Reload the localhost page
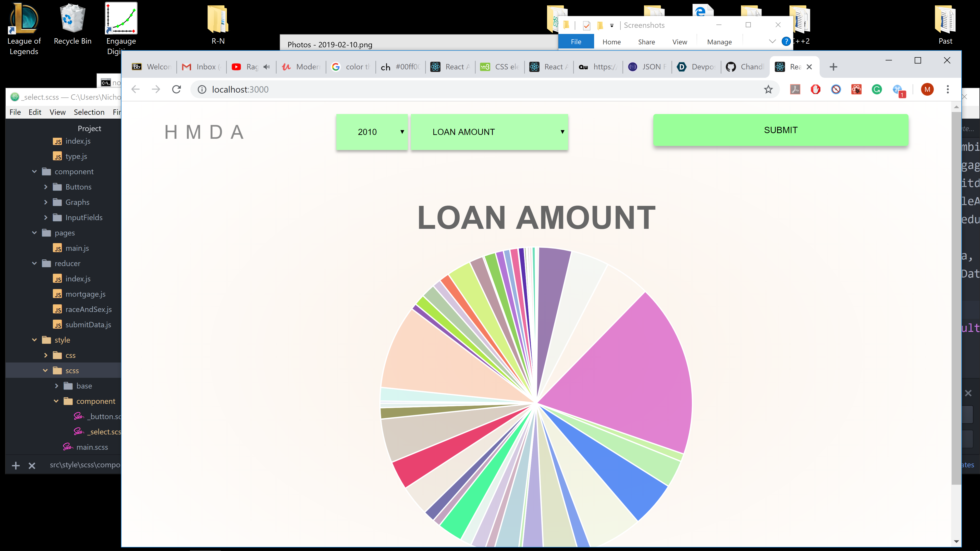980x551 pixels. point(176,89)
